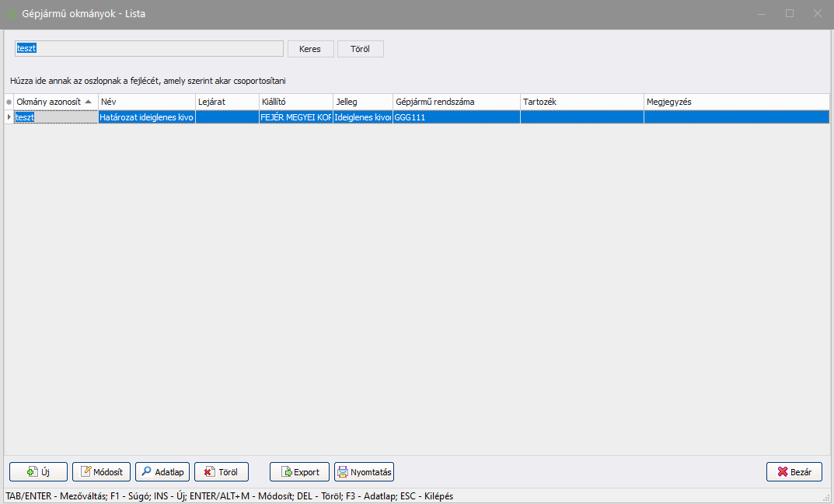Sort by the Név column header
The image size is (834, 504).
point(146,102)
